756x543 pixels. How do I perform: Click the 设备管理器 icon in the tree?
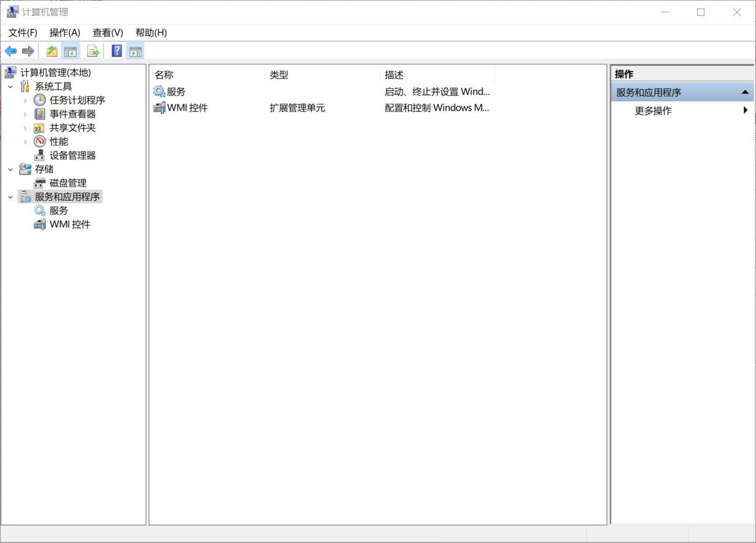pos(40,156)
